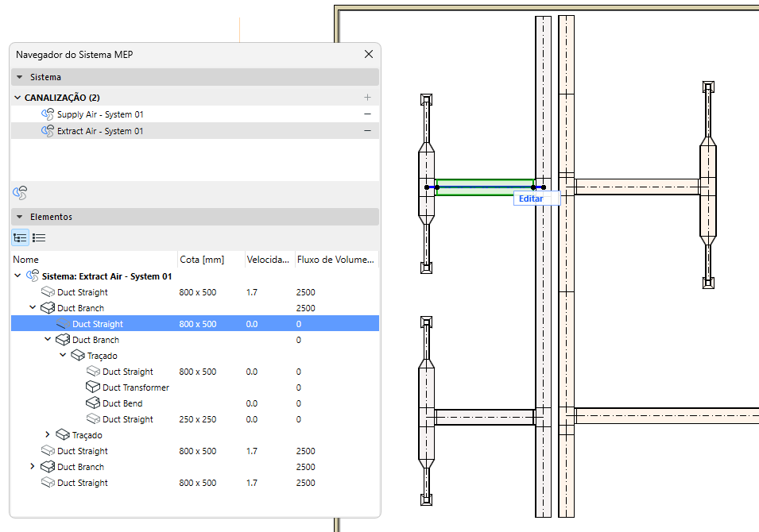Select Extract Air - System 01

coord(100,131)
